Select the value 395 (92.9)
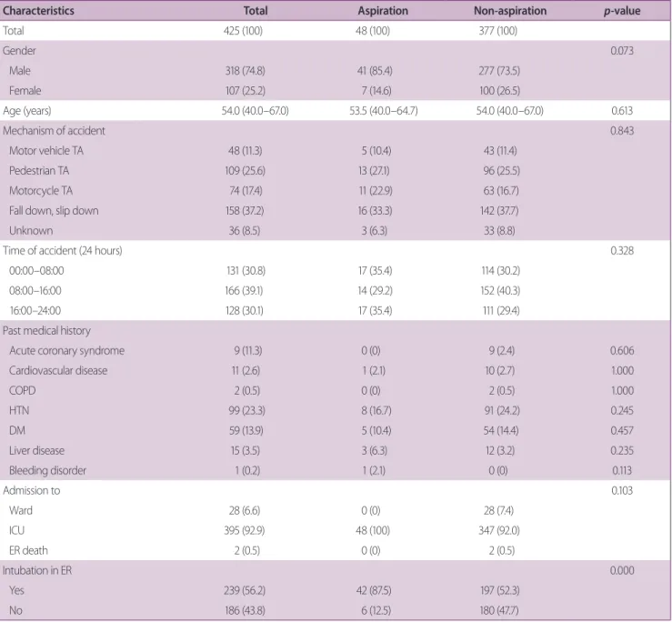This screenshot has height=622, width=672. pyautogui.click(x=245, y=531)
